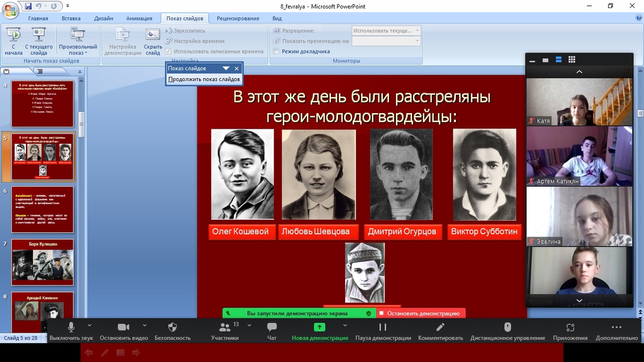Open video options arrow beside camera
644x362 pixels.
[x=144, y=325]
